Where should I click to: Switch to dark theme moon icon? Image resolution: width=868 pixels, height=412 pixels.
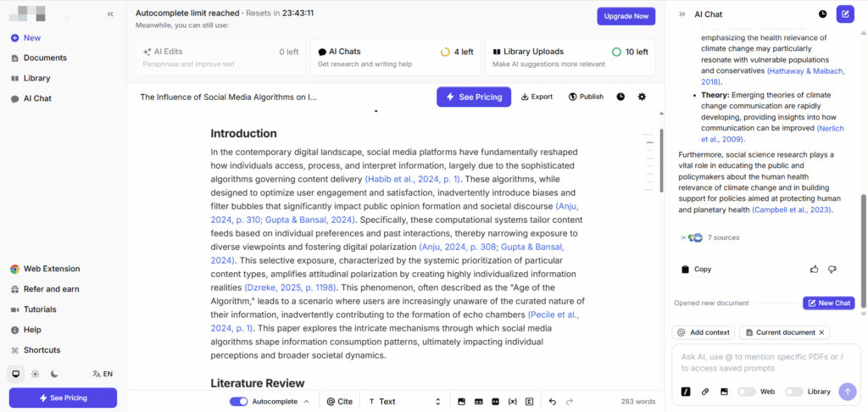(x=54, y=374)
